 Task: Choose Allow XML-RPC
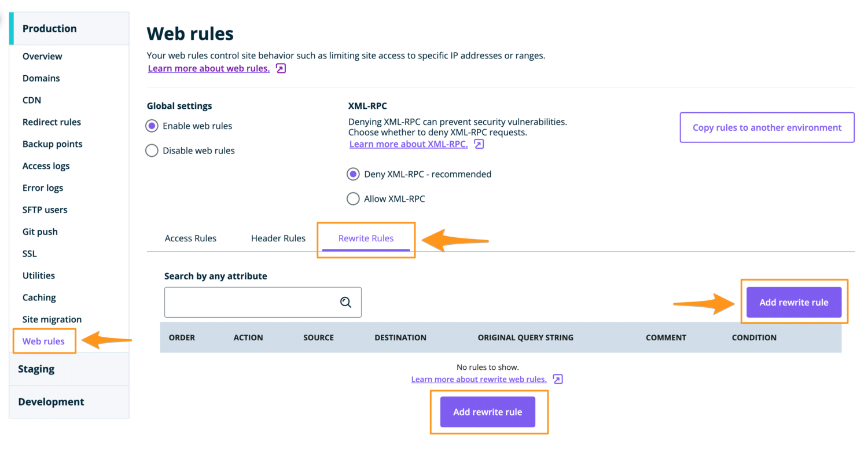tap(353, 198)
